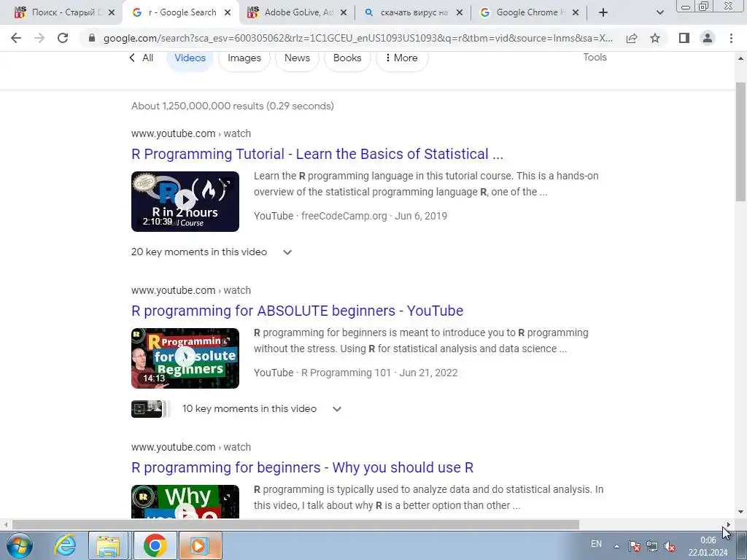The width and height of the screenshot is (747, 560).
Task: Click the EN language indicator
Action: pos(596,544)
